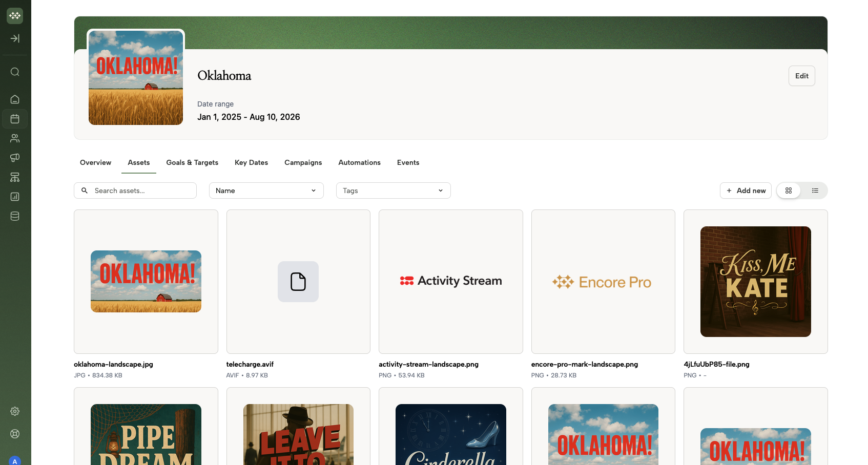Click the Edit button for Oklahoma

pyautogui.click(x=801, y=76)
